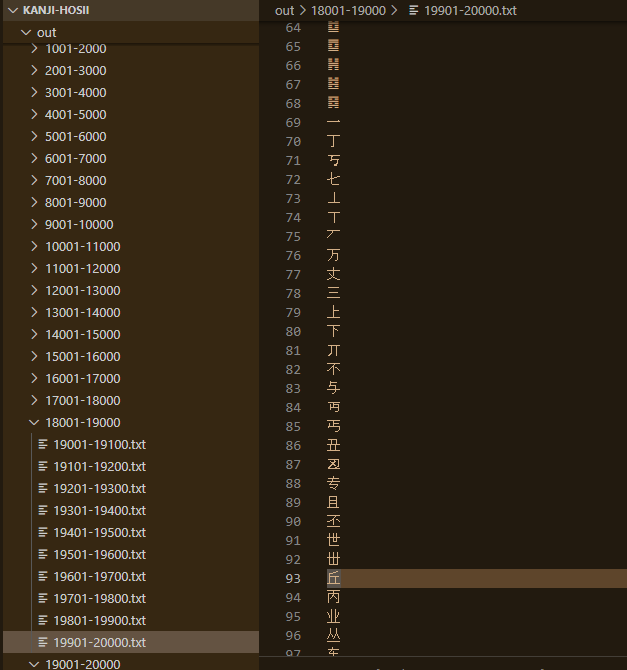This screenshot has height=670, width=627.
Task: Expand the 7001-8000 folder
Action: point(76,181)
